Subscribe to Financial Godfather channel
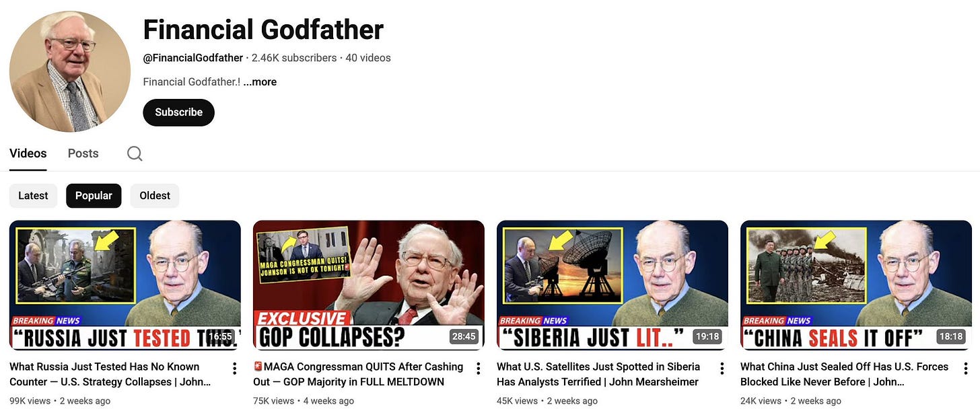Screen dimensions: 980x417 (178, 112)
